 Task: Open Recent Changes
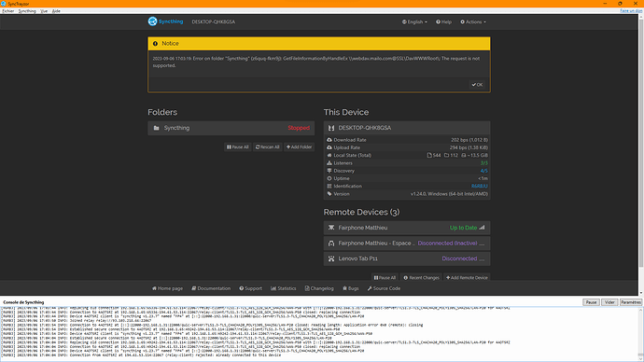click(x=421, y=278)
